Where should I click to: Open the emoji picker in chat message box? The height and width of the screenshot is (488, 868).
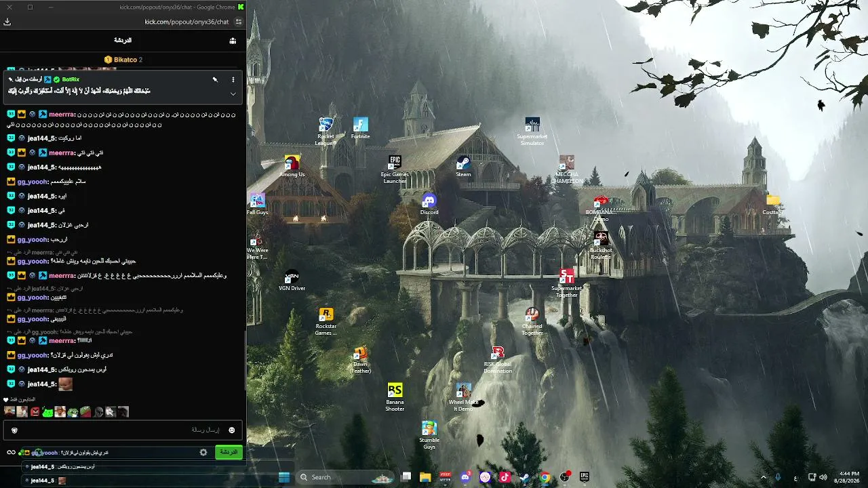click(x=231, y=430)
